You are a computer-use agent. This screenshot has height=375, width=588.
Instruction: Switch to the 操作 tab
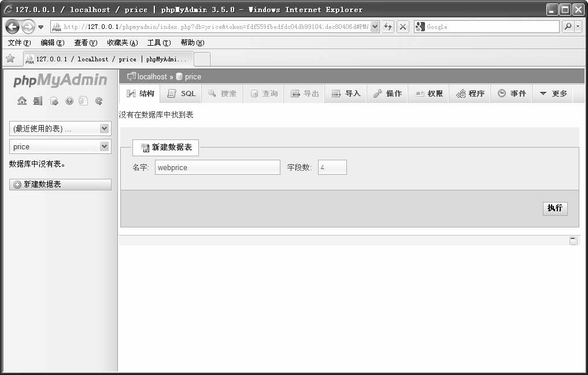pyautogui.click(x=387, y=94)
